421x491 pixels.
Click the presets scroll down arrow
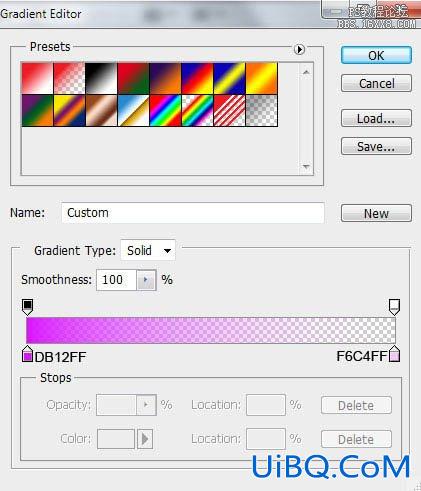(306, 166)
